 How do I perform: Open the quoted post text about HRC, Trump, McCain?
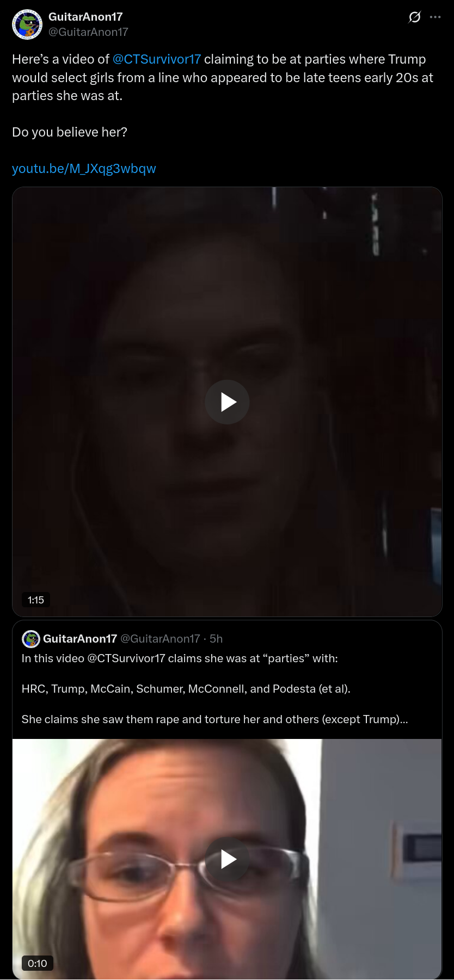coord(186,689)
